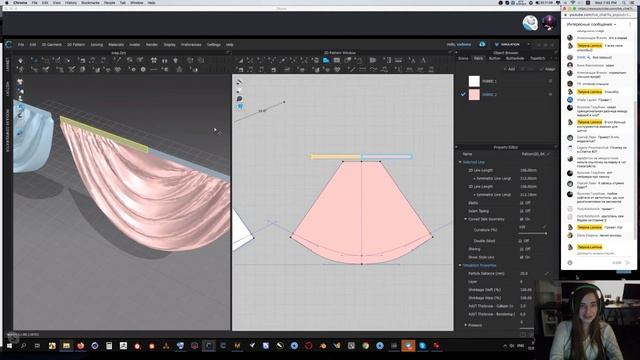Open chat filter dropdown in YouTube chat
Image resolution: width=640 pixels, height=360 pixels.
(x=591, y=24)
